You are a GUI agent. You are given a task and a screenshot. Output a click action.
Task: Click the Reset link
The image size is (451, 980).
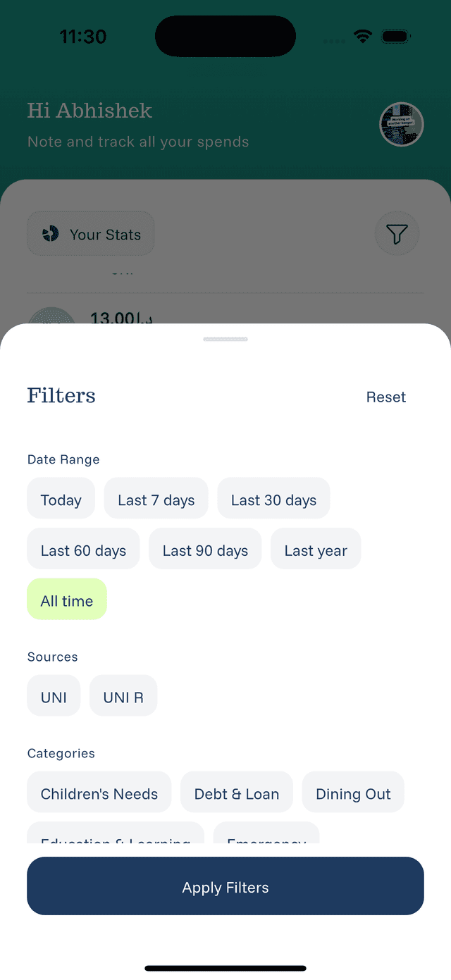pyautogui.click(x=386, y=397)
